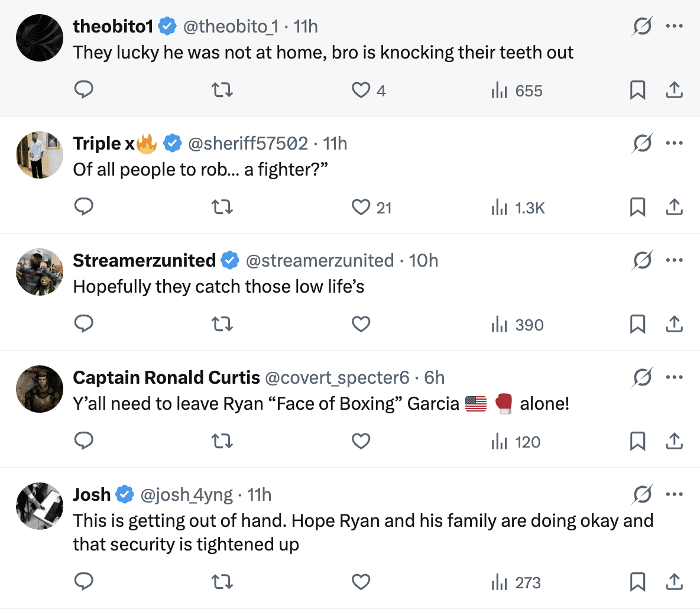This screenshot has height=609, width=700.
Task: Reply to Josh's tweet
Action: pos(84,582)
